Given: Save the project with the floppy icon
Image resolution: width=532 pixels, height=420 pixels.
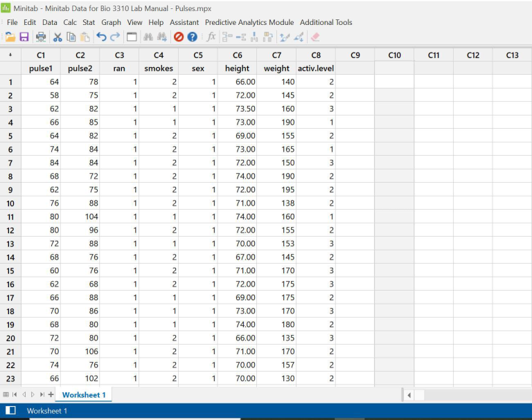Looking at the screenshot, I should (24, 37).
